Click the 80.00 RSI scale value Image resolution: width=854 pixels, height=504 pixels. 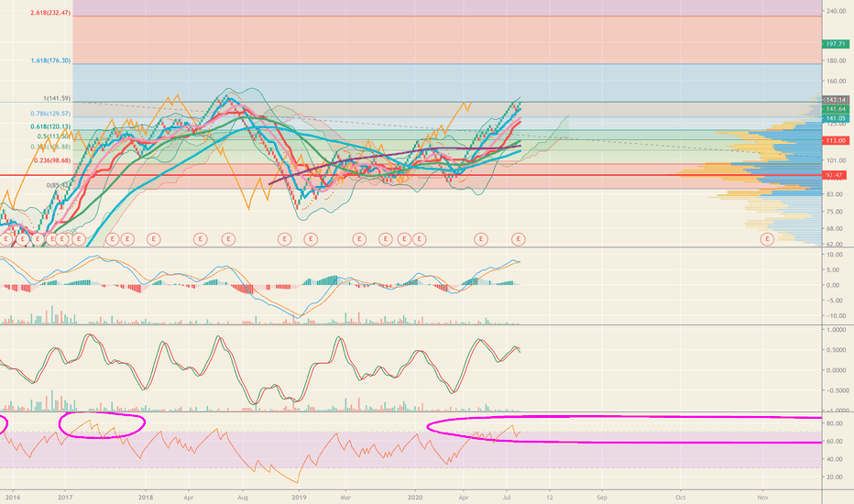[x=836, y=423]
